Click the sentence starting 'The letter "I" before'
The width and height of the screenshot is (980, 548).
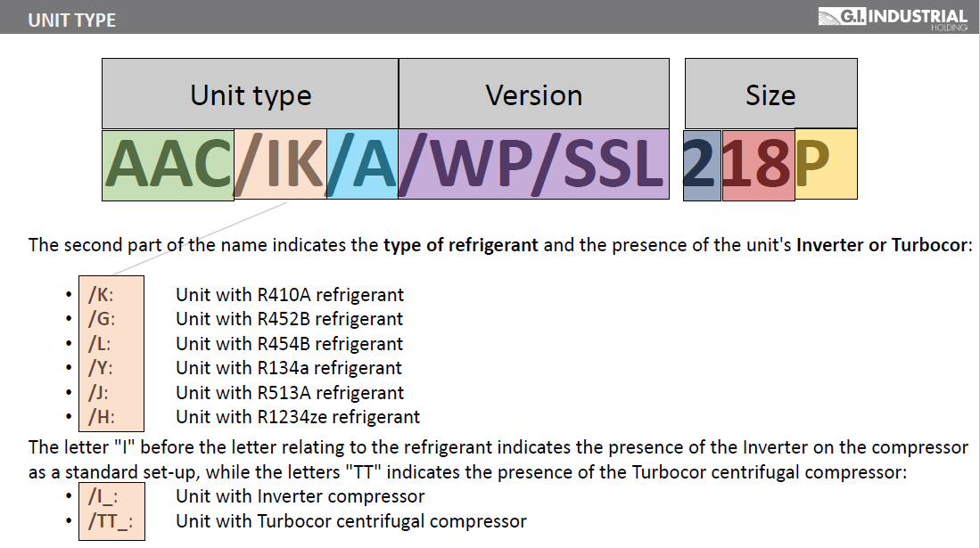click(x=498, y=447)
